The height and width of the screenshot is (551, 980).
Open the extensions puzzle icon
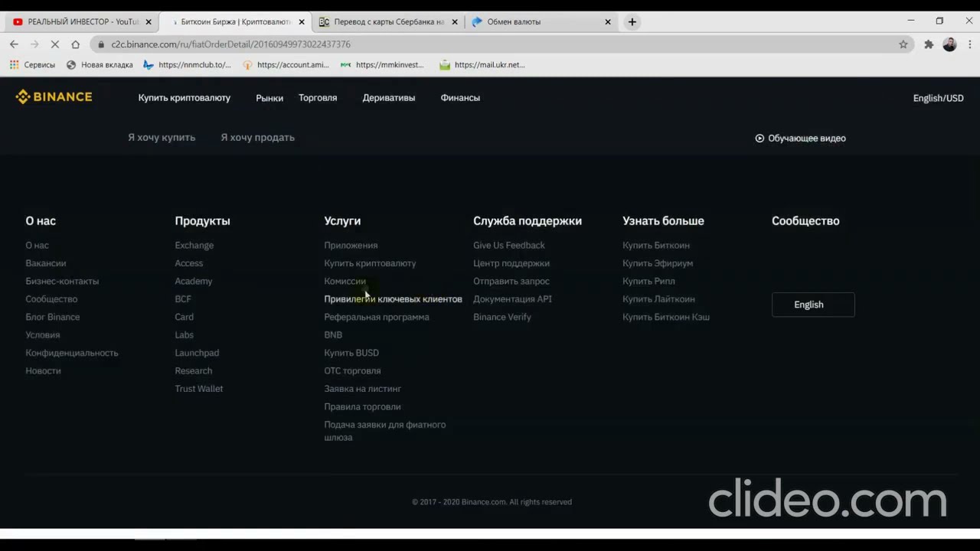point(929,44)
